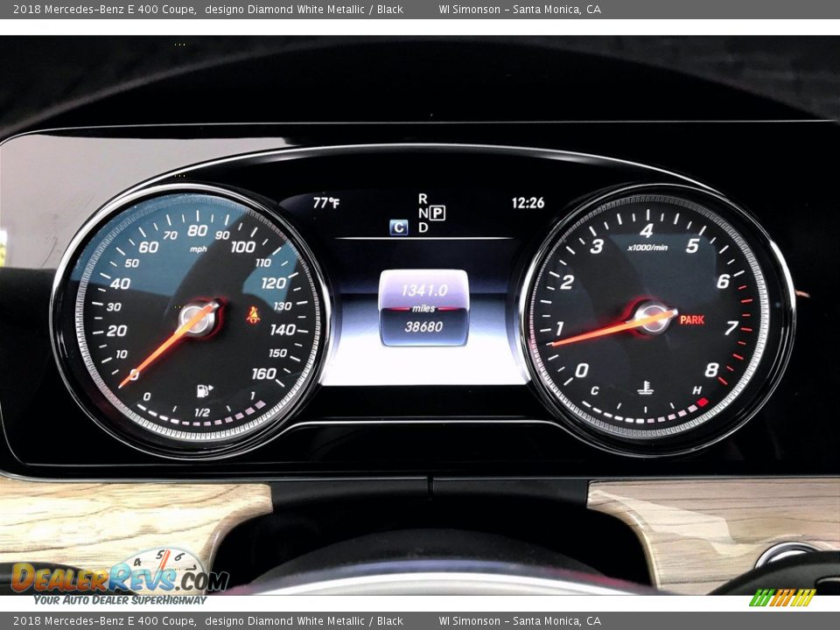Click the C label on temperature gauge

pos(594,390)
